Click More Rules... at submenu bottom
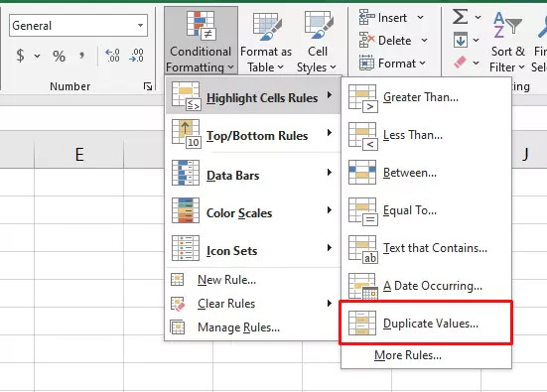This screenshot has width=547, height=392. (426, 355)
